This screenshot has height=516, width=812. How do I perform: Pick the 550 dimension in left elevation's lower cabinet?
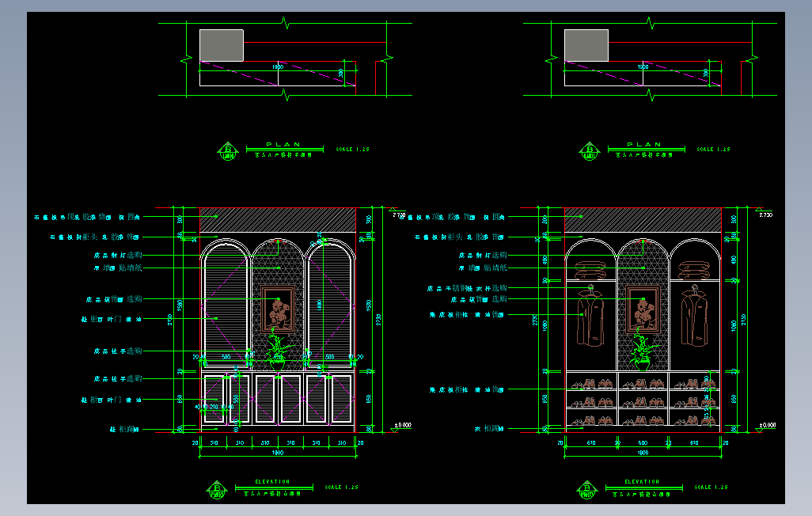(x=236, y=400)
